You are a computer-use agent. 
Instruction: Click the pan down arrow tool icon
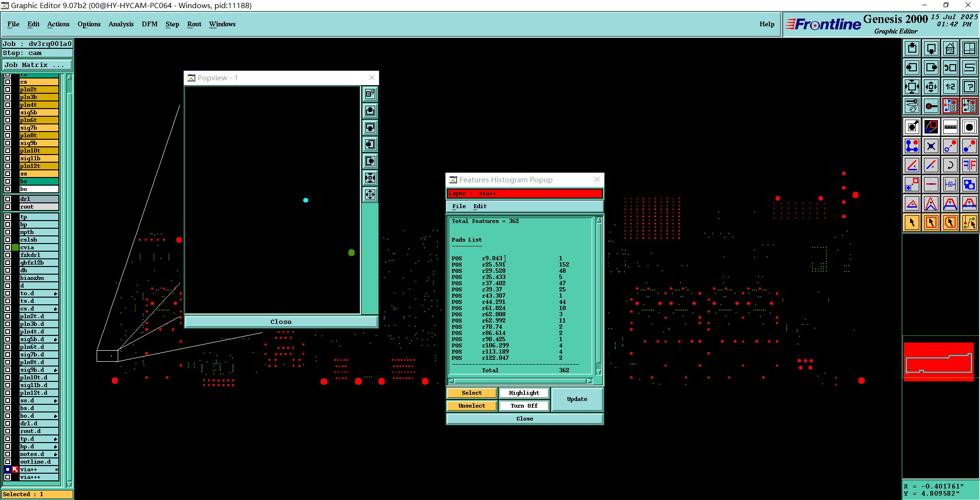(x=931, y=48)
